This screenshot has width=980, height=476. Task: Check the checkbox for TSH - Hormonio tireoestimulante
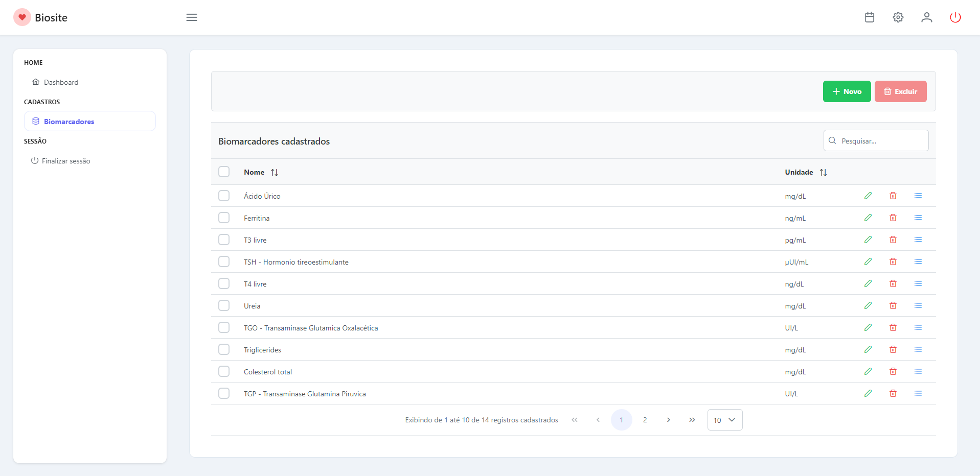tap(224, 261)
